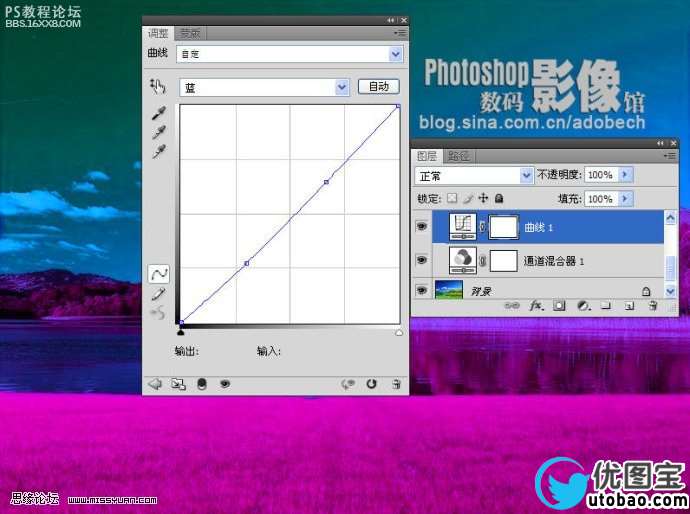The height and width of the screenshot is (514, 690).
Task: Return to adjustment list via back arrow
Action: click(x=155, y=384)
